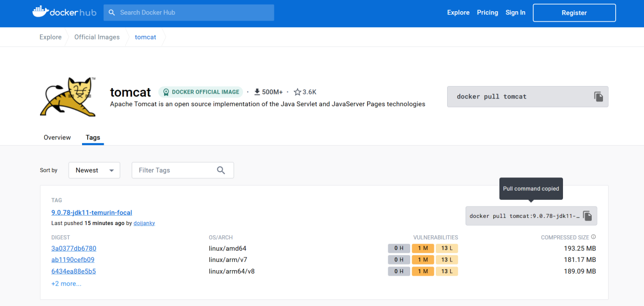Viewport: 644px width, 306px height.
Task: Click the Search Docker Hub field
Action: pos(189,13)
